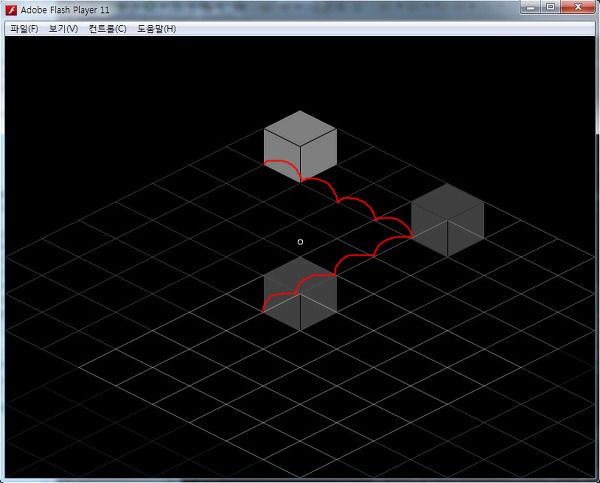Click the dark gray cube on the right

click(448, 220)
